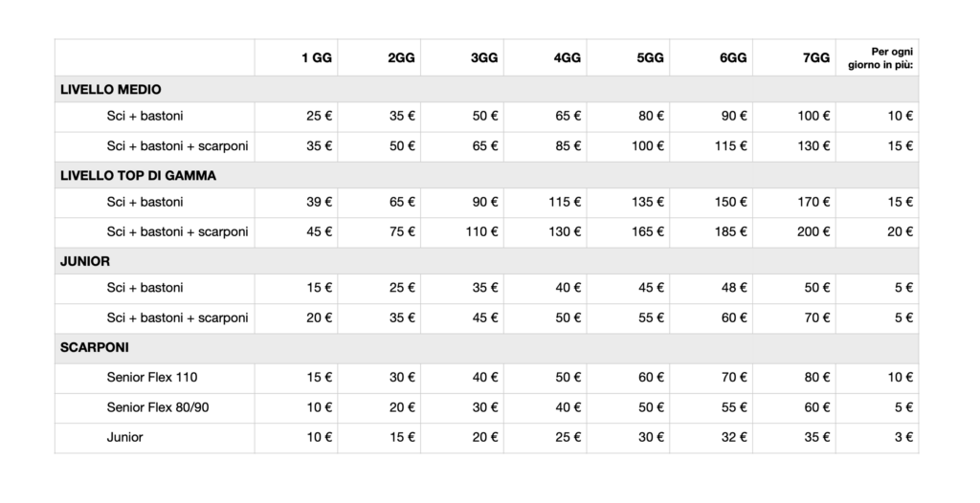Select the Senior Flex 80/90 row label

[x=158, y=406]
